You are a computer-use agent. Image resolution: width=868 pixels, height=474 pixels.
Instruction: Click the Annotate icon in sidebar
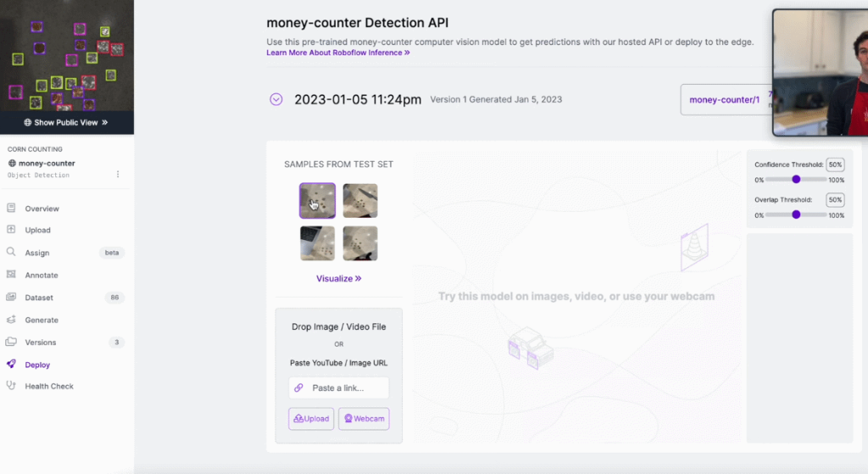click(11, 274)
